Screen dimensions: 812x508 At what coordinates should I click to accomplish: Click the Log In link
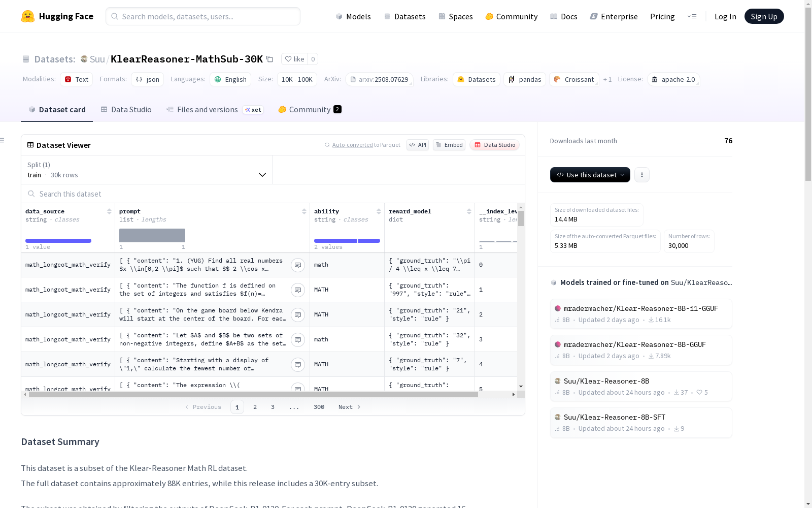pyautogui.click(x=725, y=16)
